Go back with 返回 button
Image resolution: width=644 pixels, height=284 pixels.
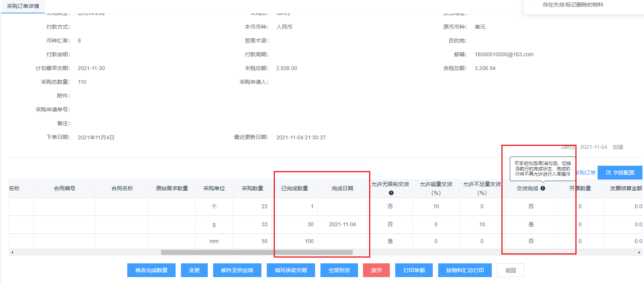pos(510,270)
